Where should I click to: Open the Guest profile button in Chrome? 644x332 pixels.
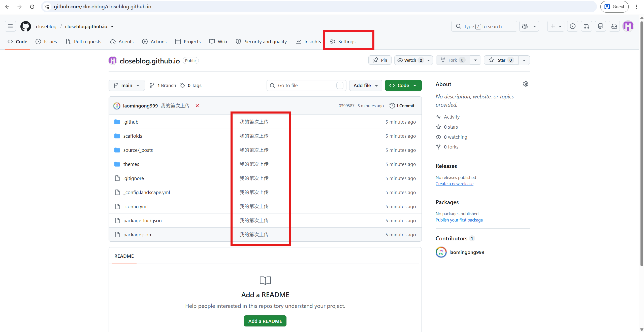tap(615, 7)
